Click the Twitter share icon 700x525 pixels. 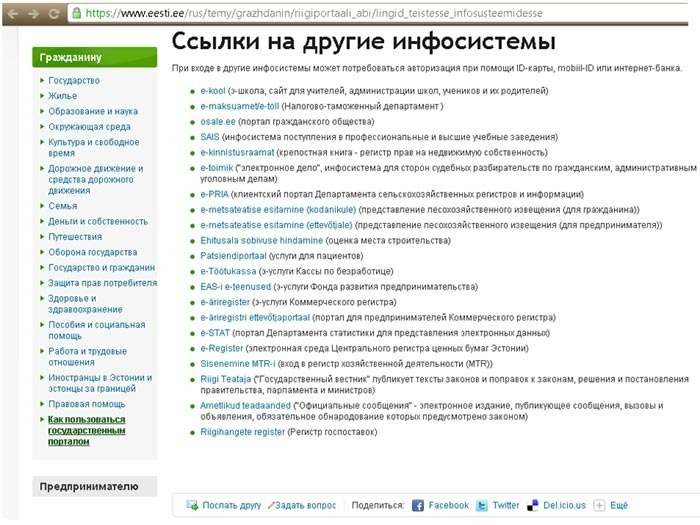[482, 505]
